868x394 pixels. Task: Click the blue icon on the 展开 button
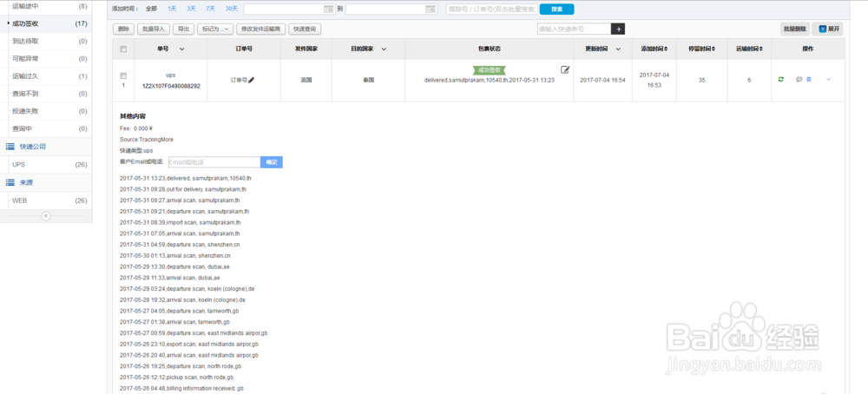coord(823,30)
